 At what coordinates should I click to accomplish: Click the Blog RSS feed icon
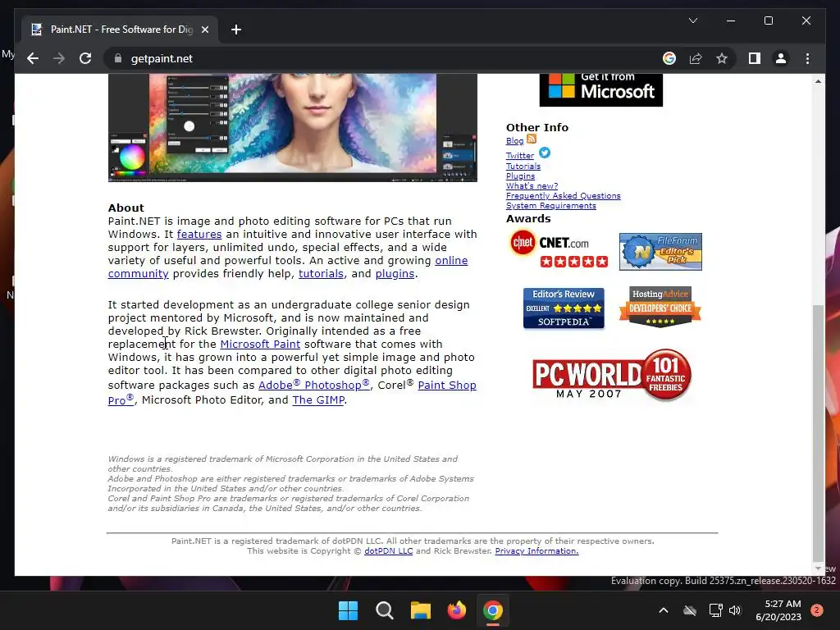532,139
